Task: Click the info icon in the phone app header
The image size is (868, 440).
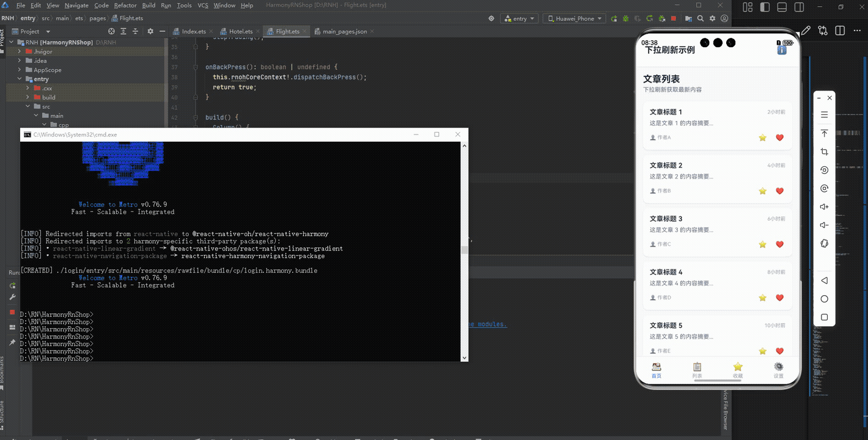Action: [781, 50]
